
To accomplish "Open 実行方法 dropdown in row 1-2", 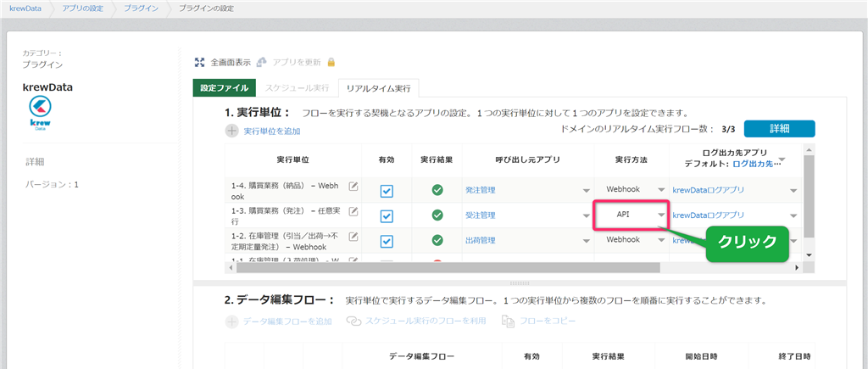I will [661, 240].
